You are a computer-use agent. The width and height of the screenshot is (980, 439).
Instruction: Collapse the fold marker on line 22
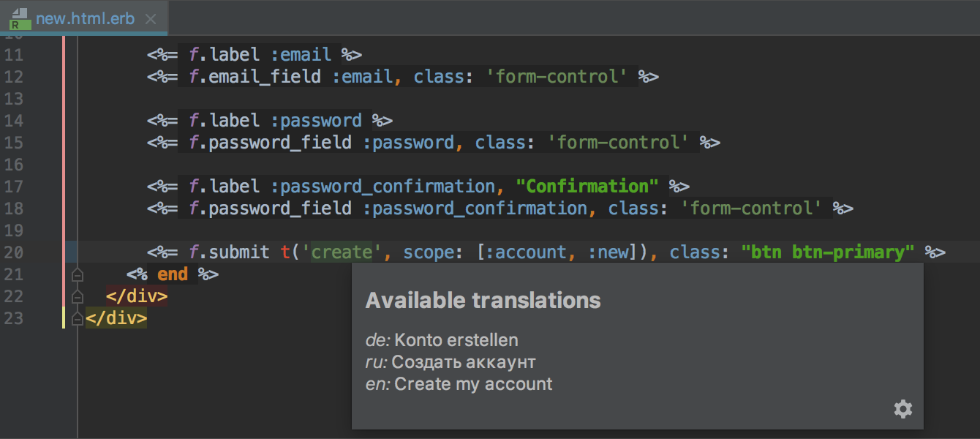pyautogui.click(x=78, y=297)
